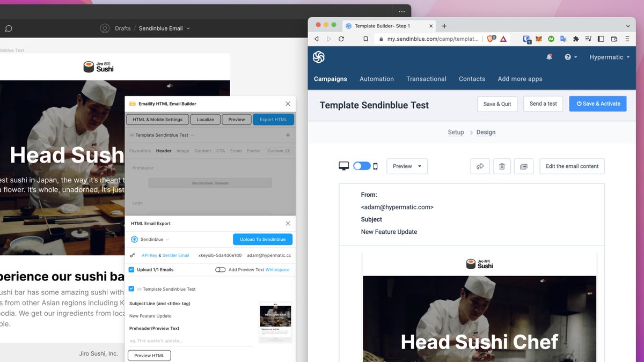Open HTML & Mobile Settings in Emailify

(x=157, y=120)
